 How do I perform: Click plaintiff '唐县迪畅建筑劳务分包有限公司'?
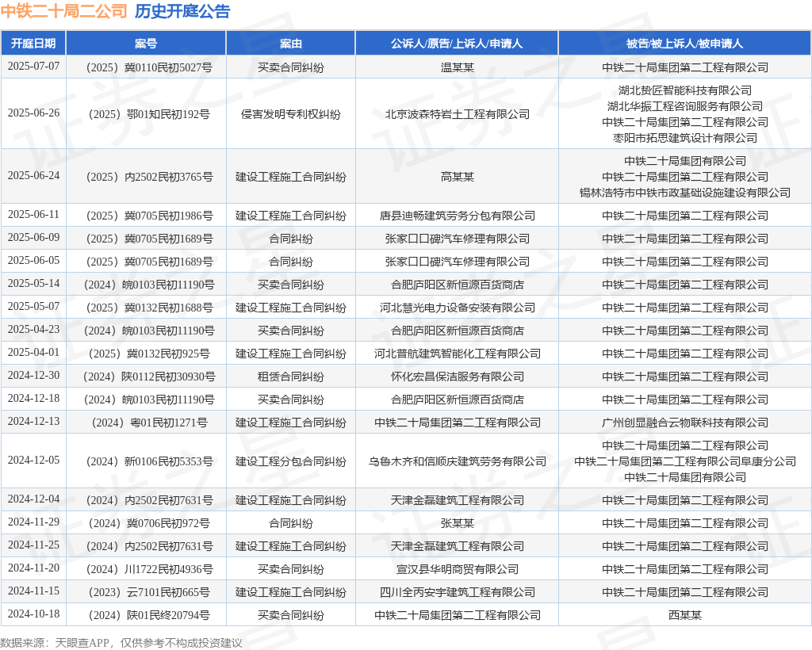[457, 216]
